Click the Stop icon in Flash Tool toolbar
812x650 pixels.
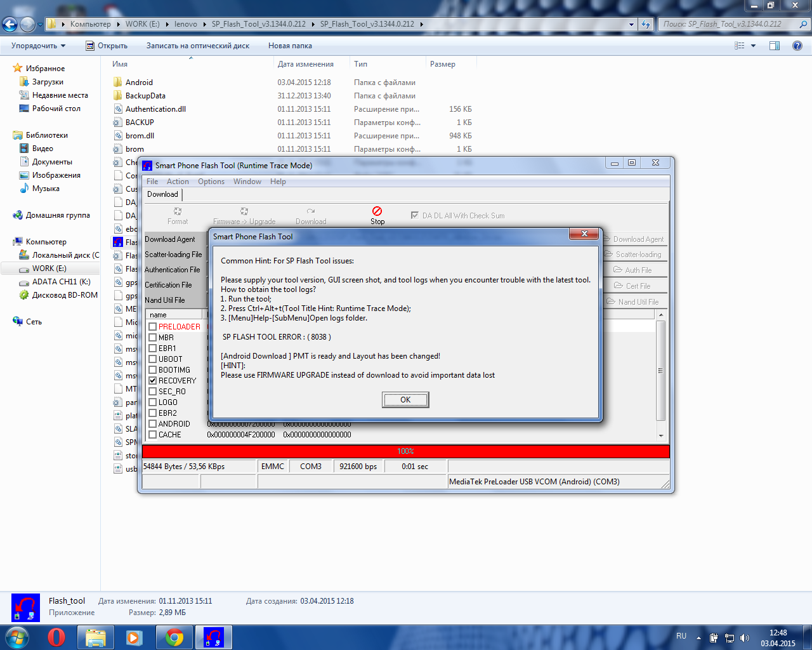coord(377,211)
